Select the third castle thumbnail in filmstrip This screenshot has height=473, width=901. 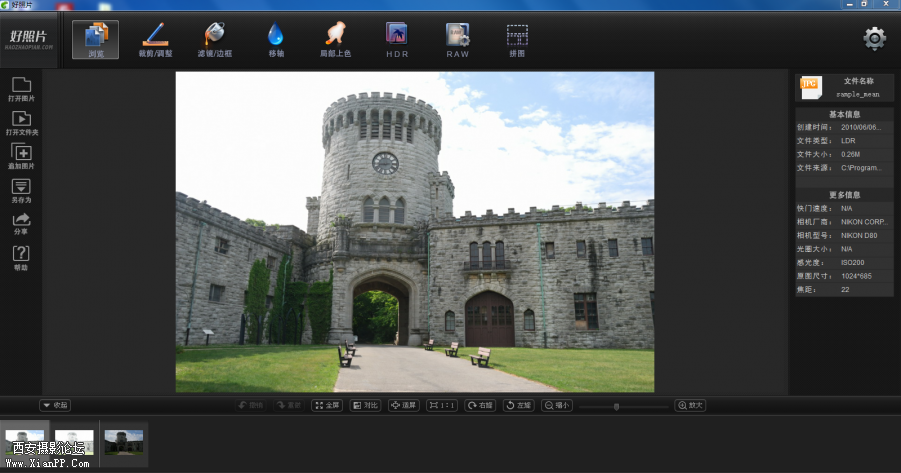pyautogui.click(x=124, y=441)
